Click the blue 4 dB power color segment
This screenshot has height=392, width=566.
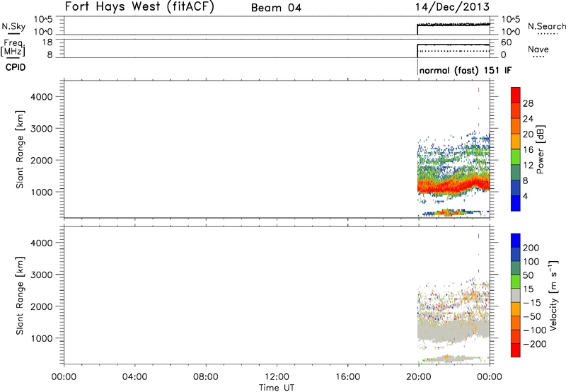point(516,203)
